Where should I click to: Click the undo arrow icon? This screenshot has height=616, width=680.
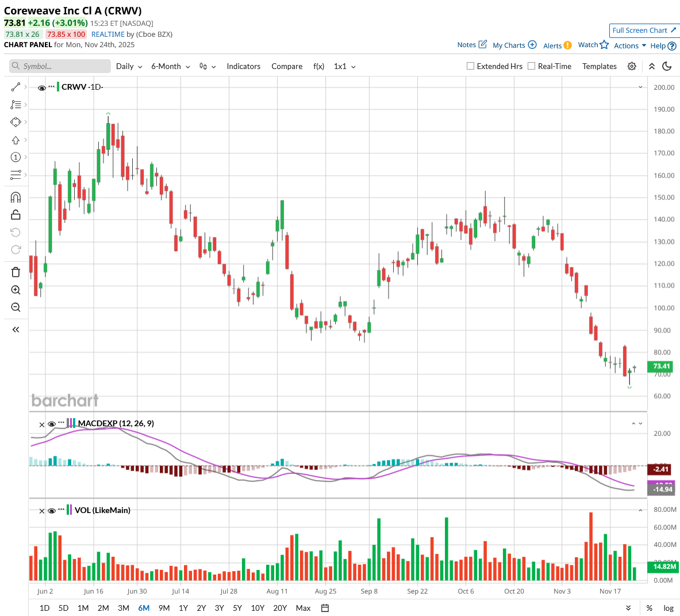[x=16, y=232]
